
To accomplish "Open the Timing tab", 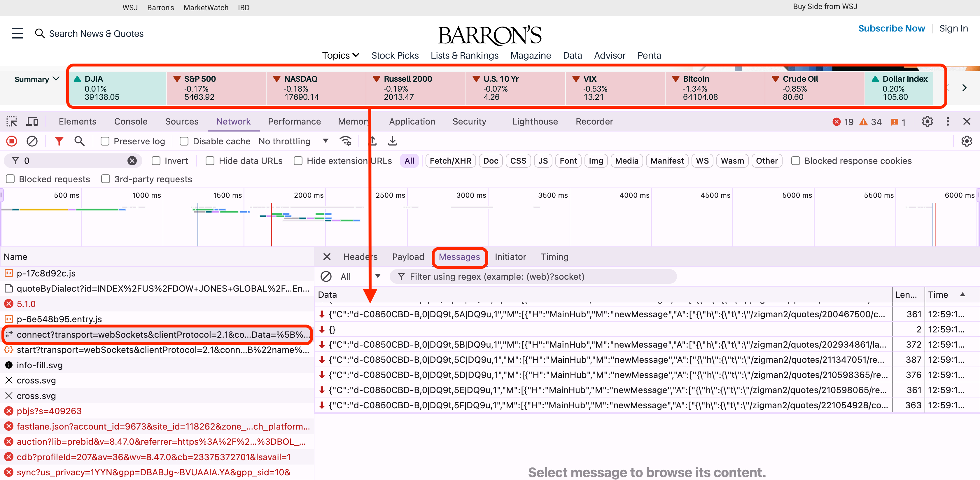I will click(x=554, y=257).
